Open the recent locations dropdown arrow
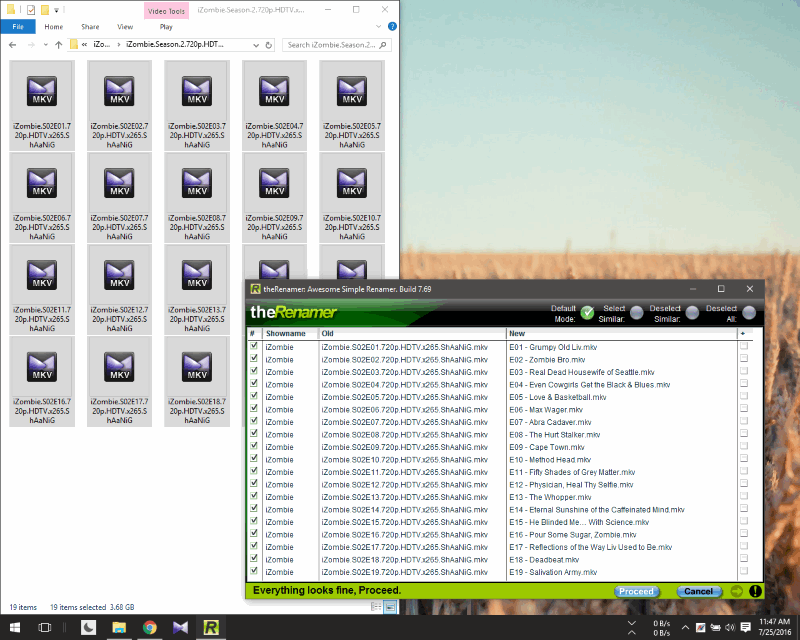Viewport: 800px width, 640px height. coord(45,45)
